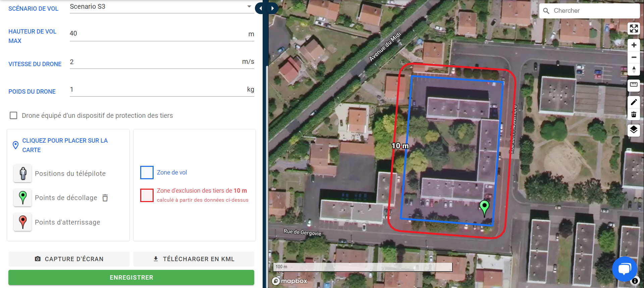The height and width of the screenshot is (288, 644).
Task: Select Positions du télépilote marker
Action: (23, 173)
